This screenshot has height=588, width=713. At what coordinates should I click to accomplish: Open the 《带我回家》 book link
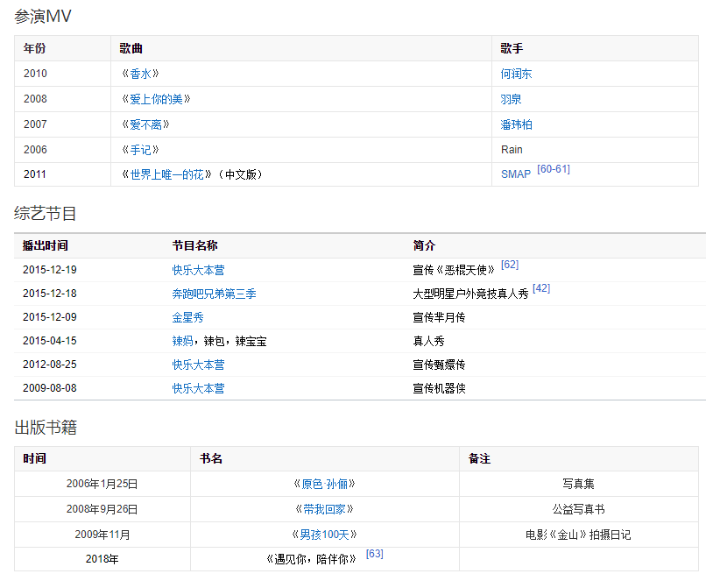coord(324,509)
